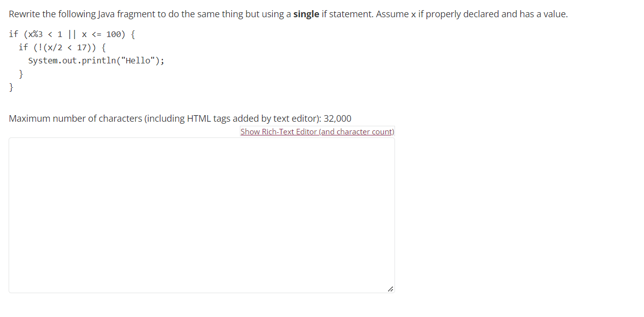Click the resize handle of the answer box
Viewport: 644px width, 317px height.
[x=390, y=289]
